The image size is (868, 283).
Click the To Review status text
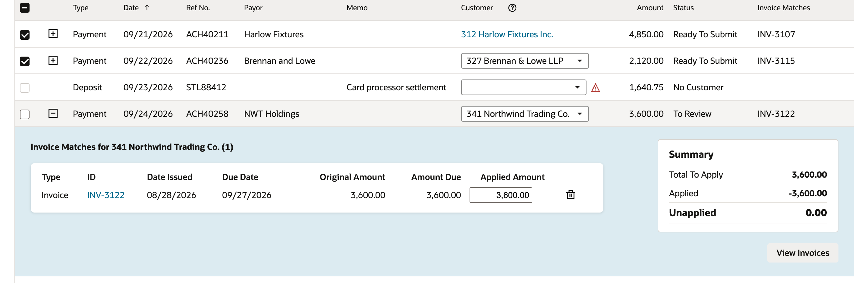[692, 114]
